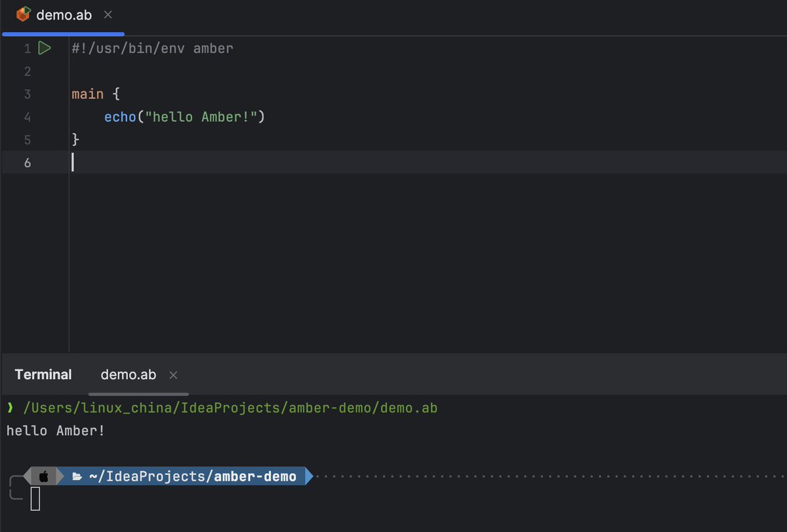Click line number 3 in the gutter
Image resolution: width=787 pixels, height=532 pixels.
click(x=27, y=94)
